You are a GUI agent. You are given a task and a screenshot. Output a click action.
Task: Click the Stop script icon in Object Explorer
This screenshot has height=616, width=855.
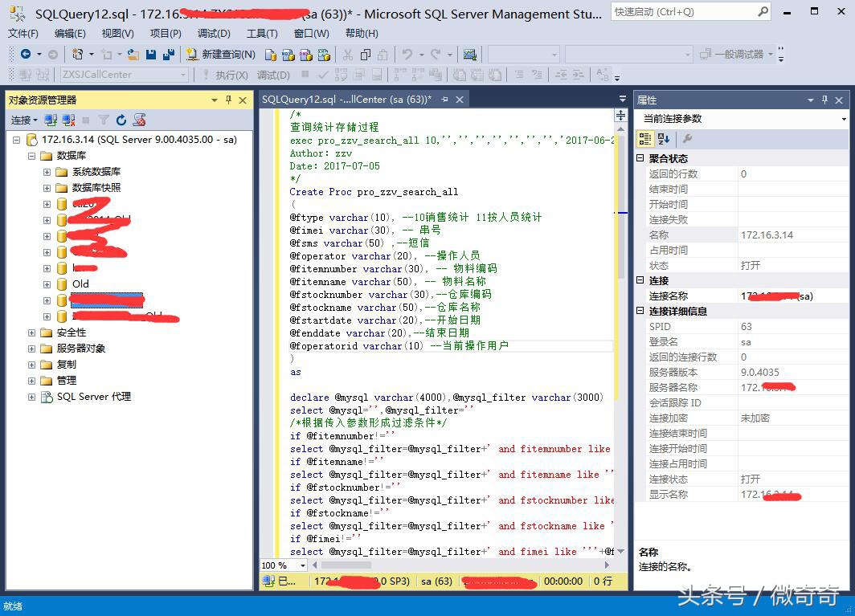[x=140, y=120]
